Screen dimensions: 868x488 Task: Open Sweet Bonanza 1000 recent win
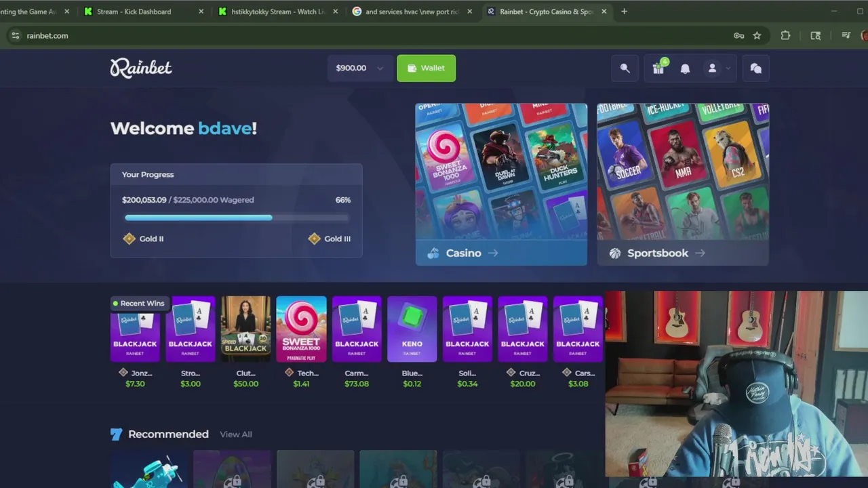tap(301, 329)
